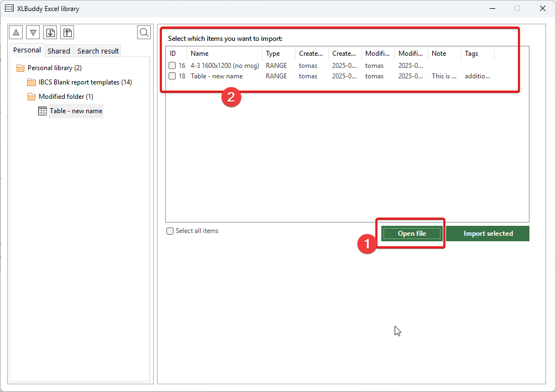
Task: Click the IBCS Blank report templates folder icon
Action: [32, 82]
